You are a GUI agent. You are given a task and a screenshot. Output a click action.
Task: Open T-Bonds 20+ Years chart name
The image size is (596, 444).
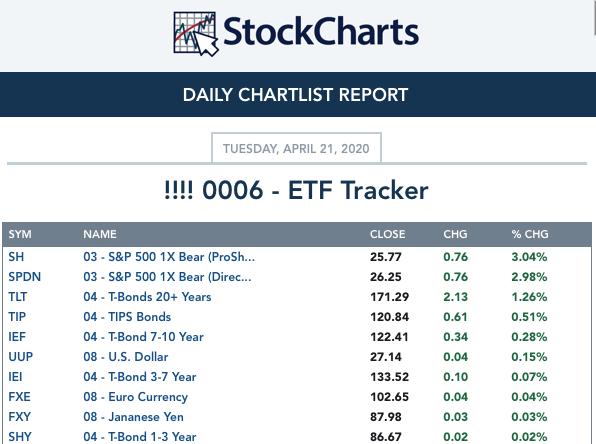pos(147,297)
